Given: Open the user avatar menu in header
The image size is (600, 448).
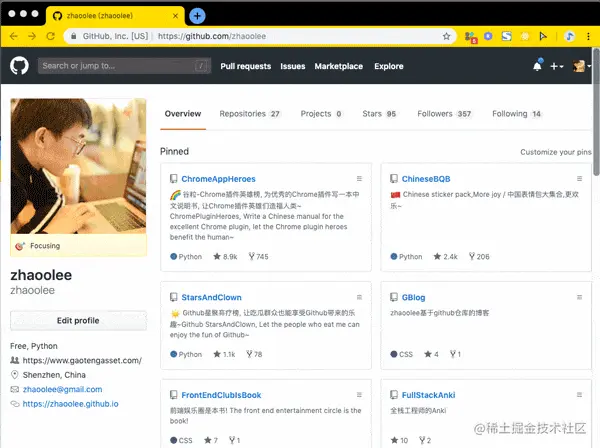Looking at the screenshot, I should [581, 66].
